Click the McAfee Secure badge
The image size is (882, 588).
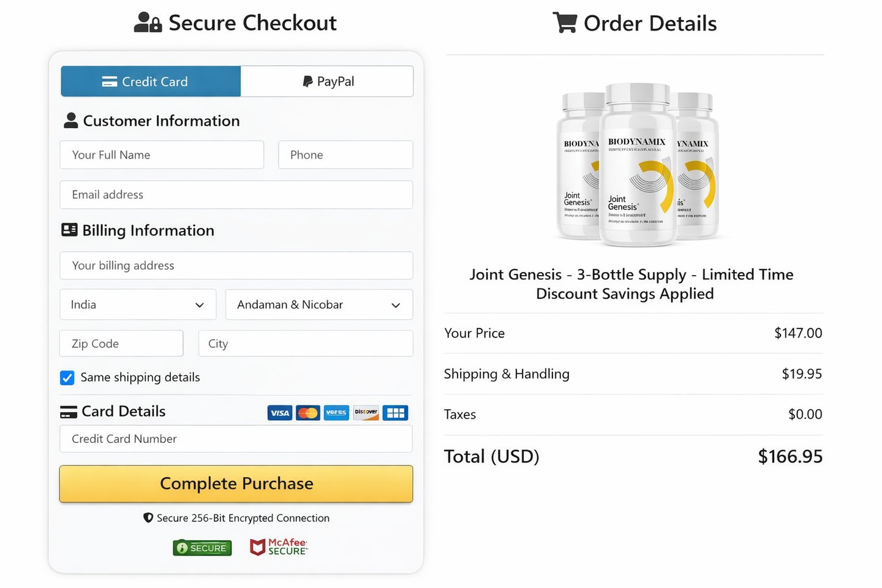tap(279, 547)
